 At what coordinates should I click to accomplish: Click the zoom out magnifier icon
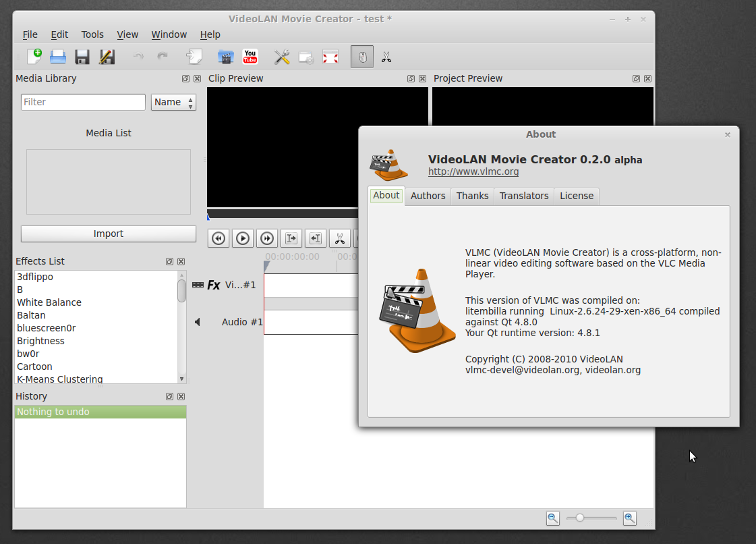click(552, 518)
